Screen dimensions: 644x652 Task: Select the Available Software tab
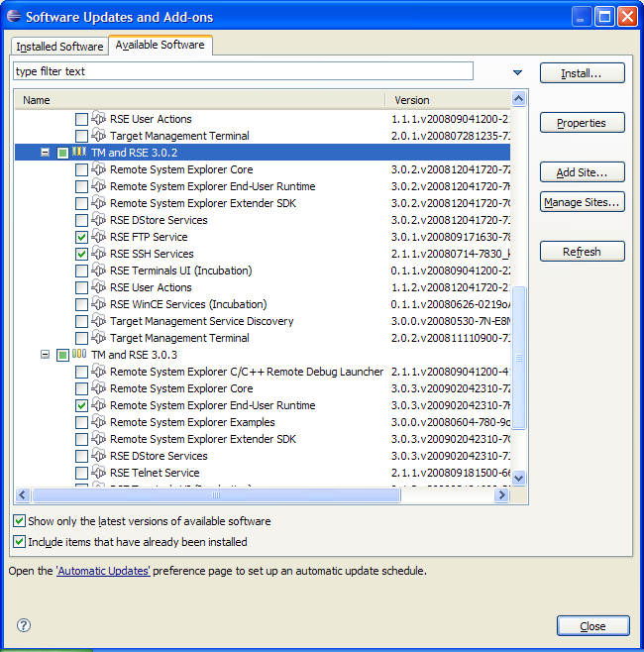click(161, 45)
